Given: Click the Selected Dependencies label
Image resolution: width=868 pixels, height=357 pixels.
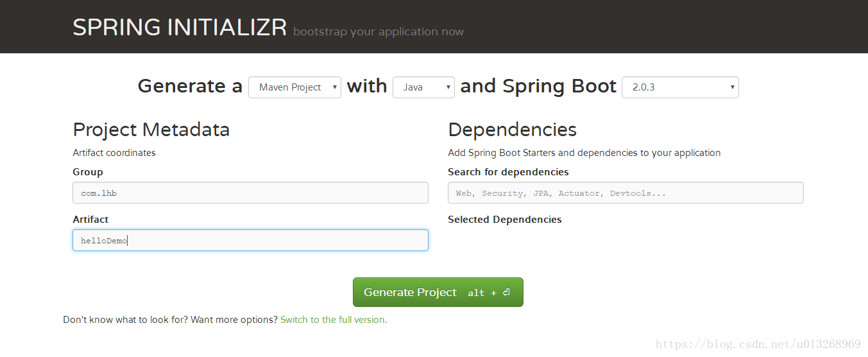Looking at the screenshot, I should pos(505,220).
